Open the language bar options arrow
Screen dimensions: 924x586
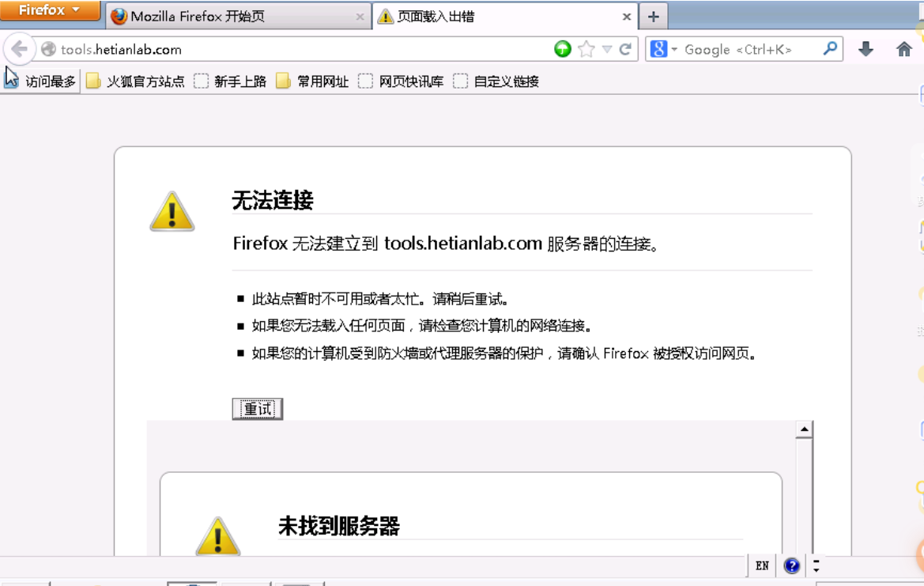817,566
